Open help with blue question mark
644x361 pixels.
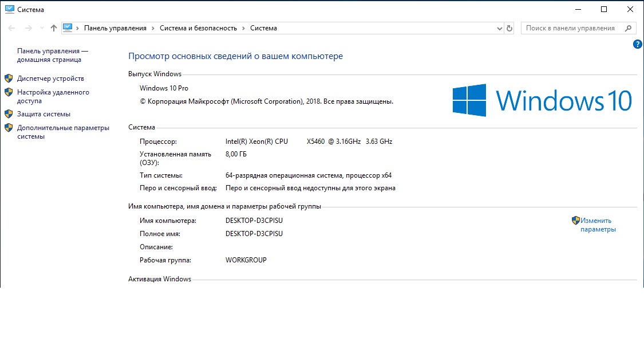pos(638,44)
